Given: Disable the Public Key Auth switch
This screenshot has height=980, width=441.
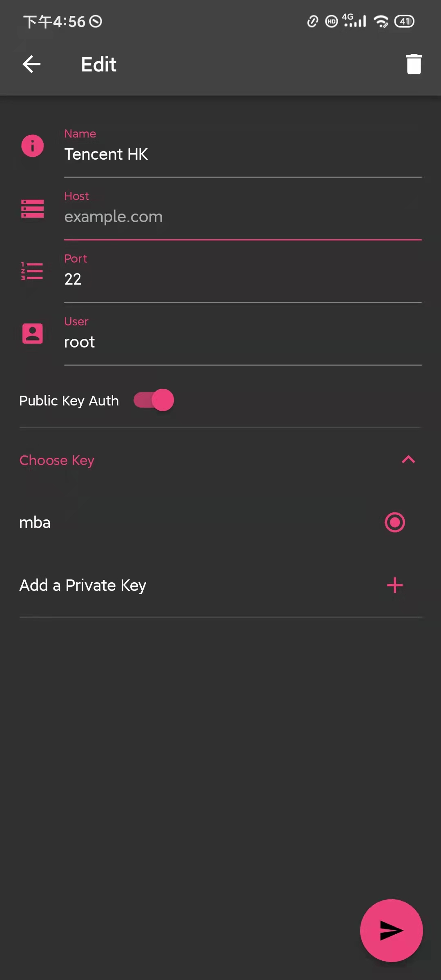Looking at the screenshot, I should [x=154, y=400].
